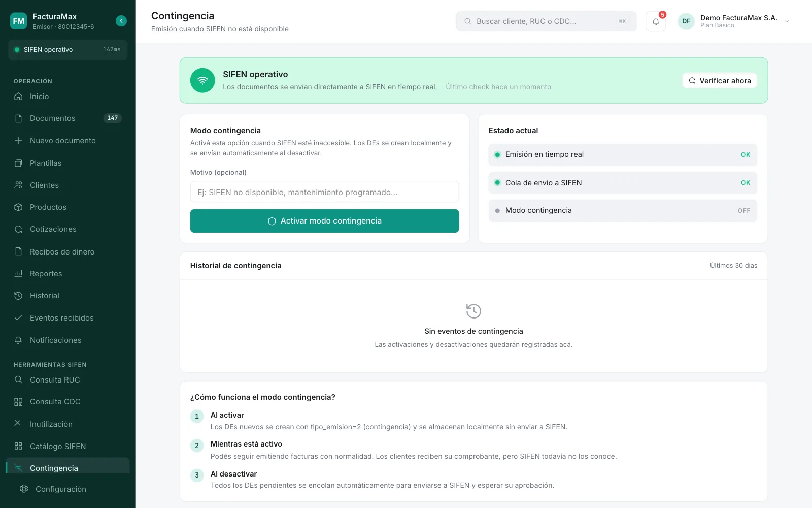Click the Inicio home icon
Screen dimensions: 812x508
click(18, 97)
